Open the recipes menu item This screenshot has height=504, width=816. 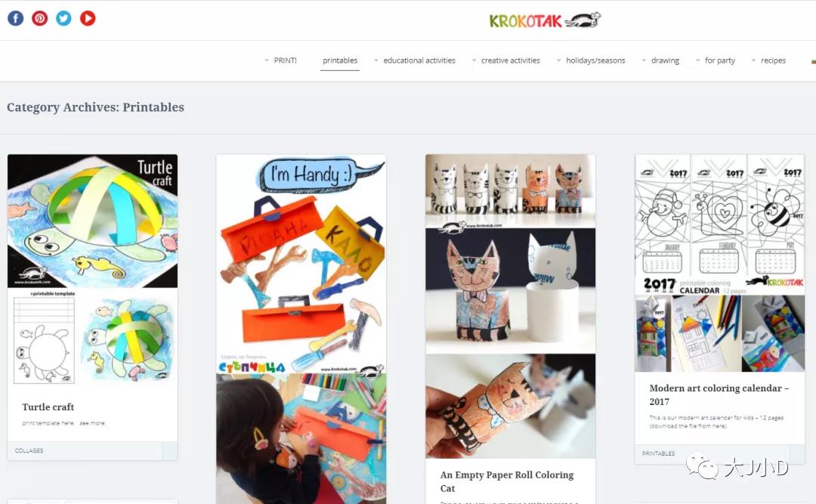point(773,60)
